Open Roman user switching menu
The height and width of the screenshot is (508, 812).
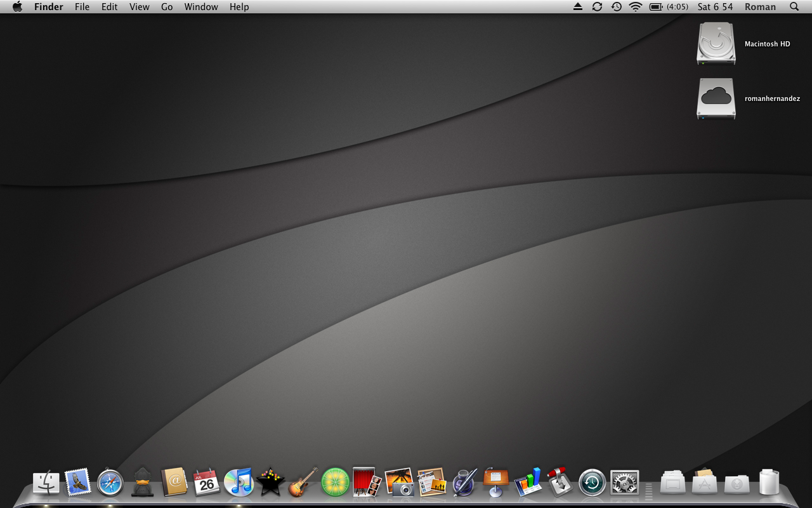click(760, 7)
